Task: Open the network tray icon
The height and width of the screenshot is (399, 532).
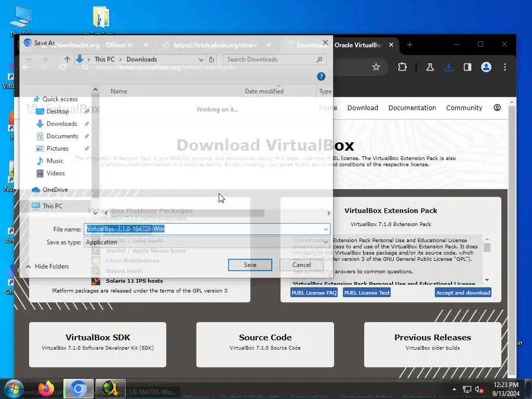Action: [x=467, y=390]
